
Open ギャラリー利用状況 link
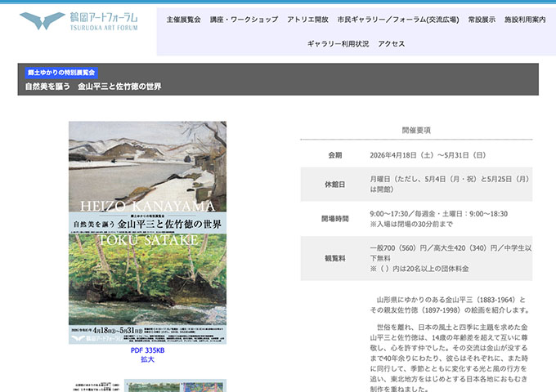[x=338, y=44]
